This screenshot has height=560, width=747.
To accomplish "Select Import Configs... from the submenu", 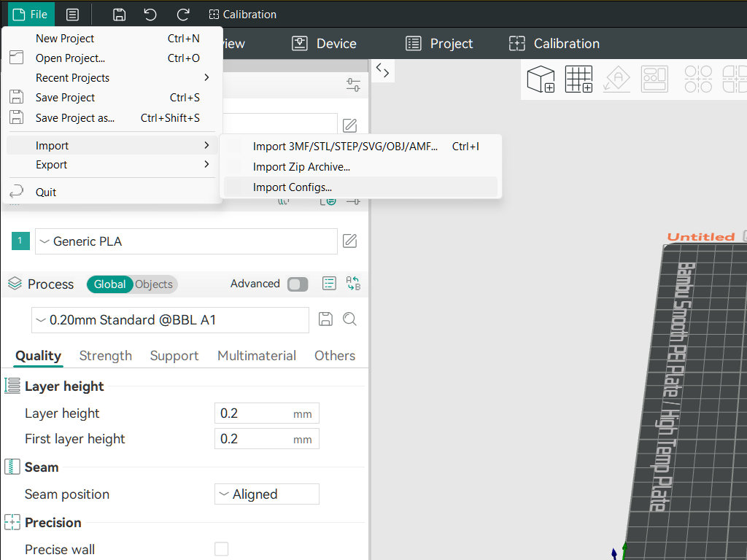I will tap(292, 187).
